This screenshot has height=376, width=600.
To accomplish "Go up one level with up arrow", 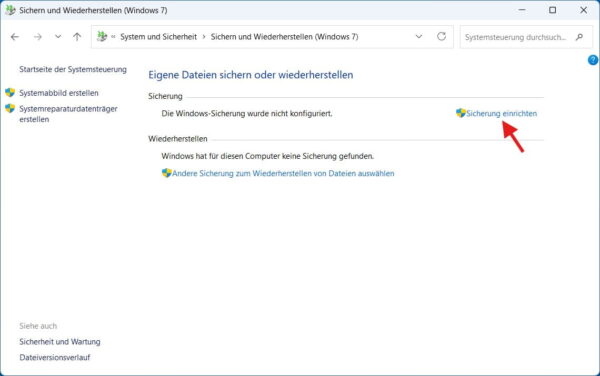I will (x=77, y=37).
